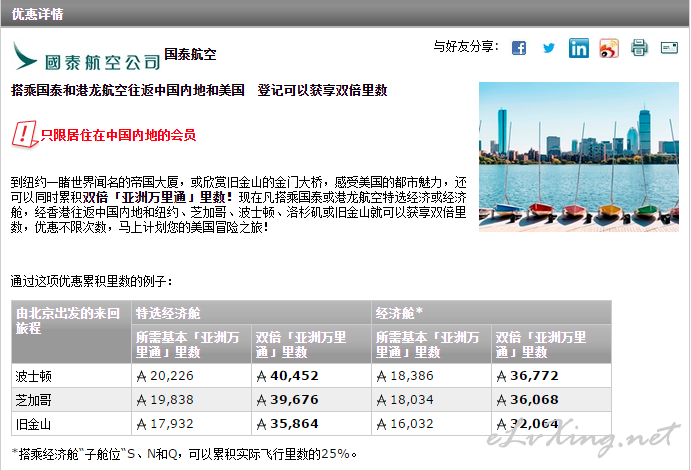Select the 经济舱* column header

399,313
